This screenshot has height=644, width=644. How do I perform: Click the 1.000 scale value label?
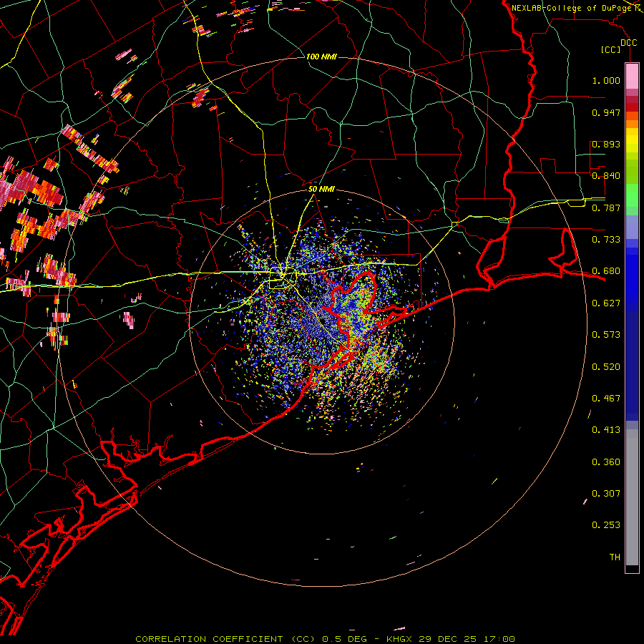click(606, 80)
